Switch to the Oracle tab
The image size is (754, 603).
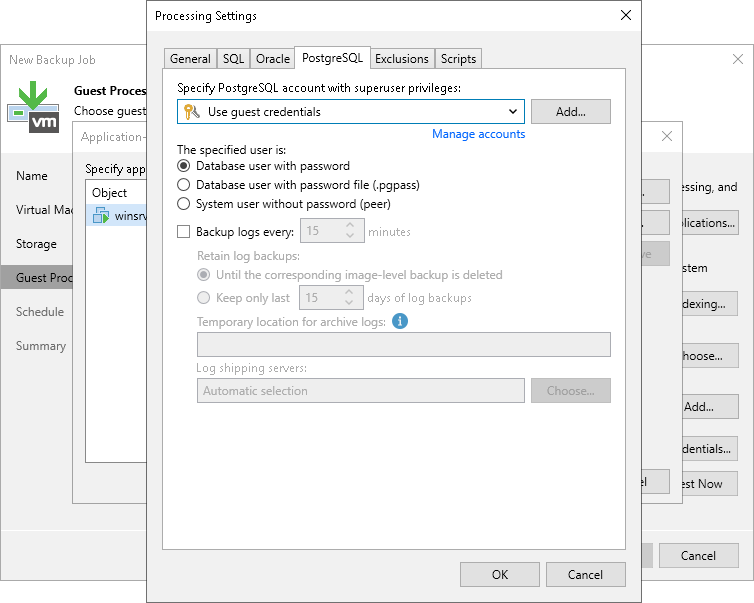click(x=273, y=59)
